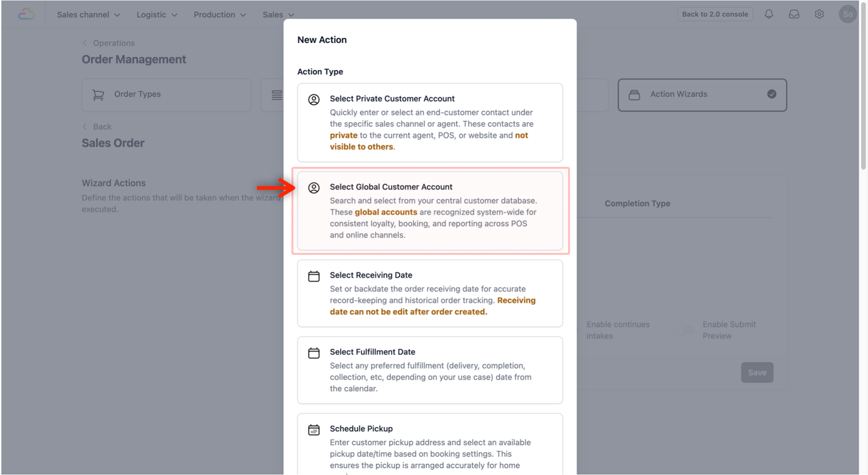
Task: Click the 'Enable continues intakes' label
Action: 618,330
